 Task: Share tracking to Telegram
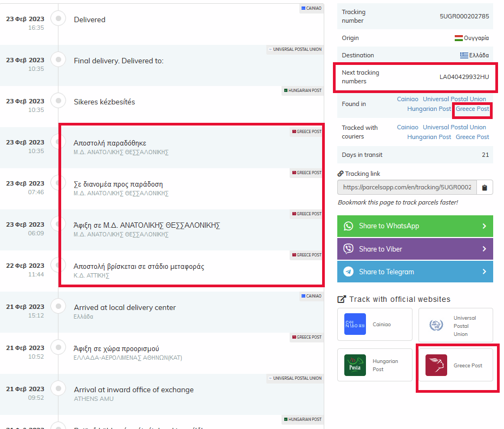415,272
